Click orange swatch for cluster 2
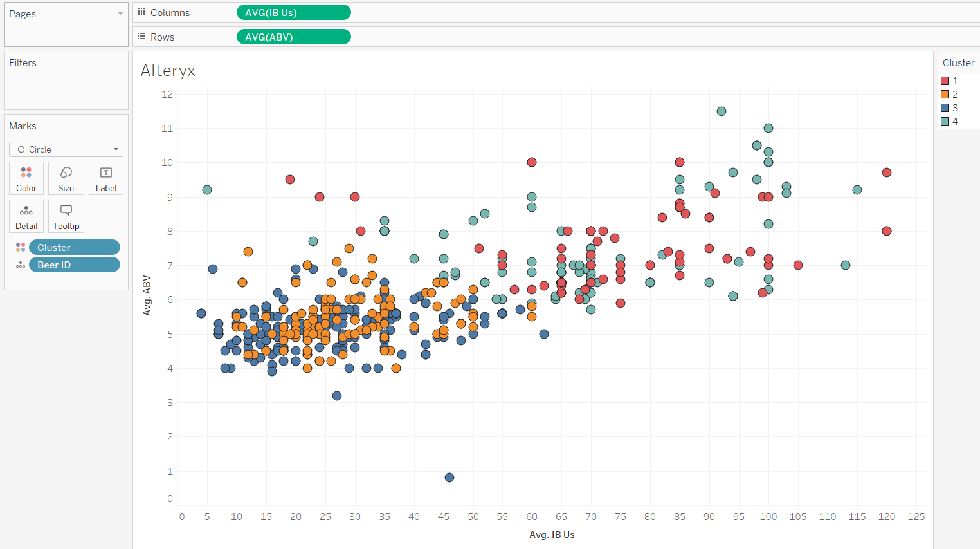 [945, 95]
